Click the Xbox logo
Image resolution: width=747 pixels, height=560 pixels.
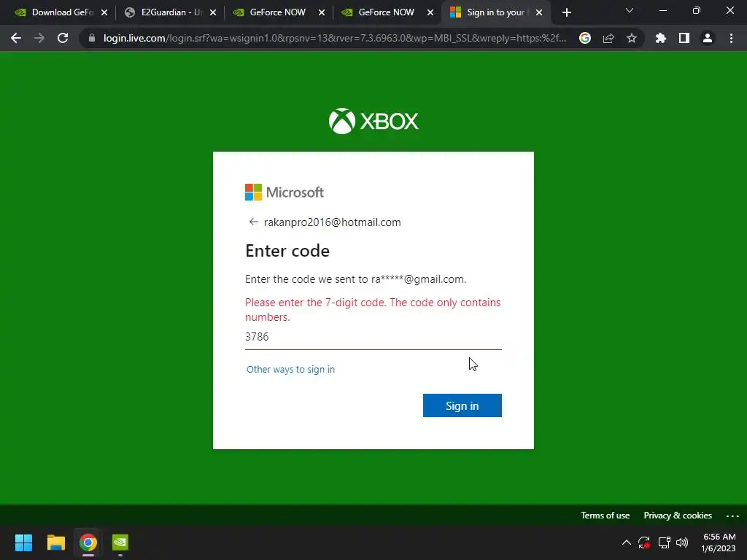point(373,121)
